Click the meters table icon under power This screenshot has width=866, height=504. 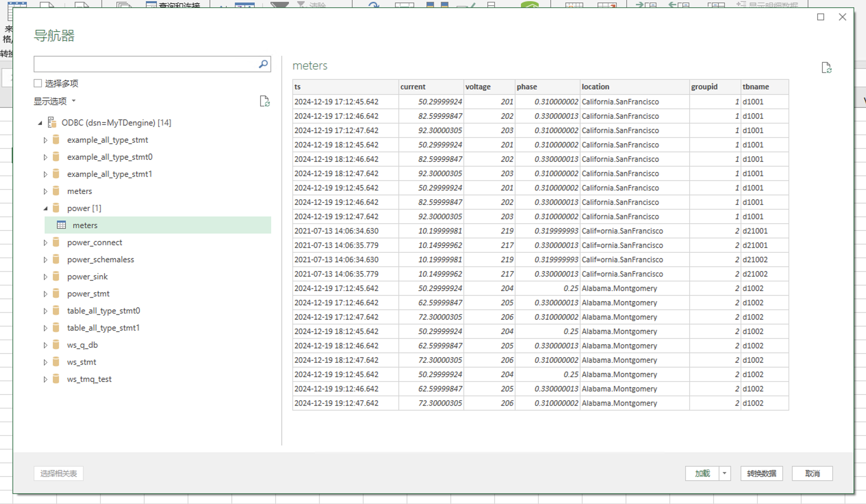point(61,225)
